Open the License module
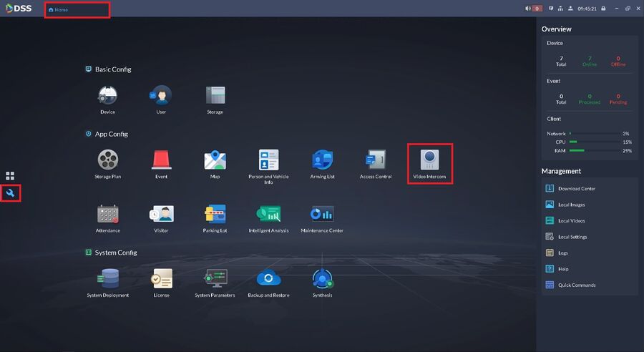644x352 pixels. click(162, 283)
